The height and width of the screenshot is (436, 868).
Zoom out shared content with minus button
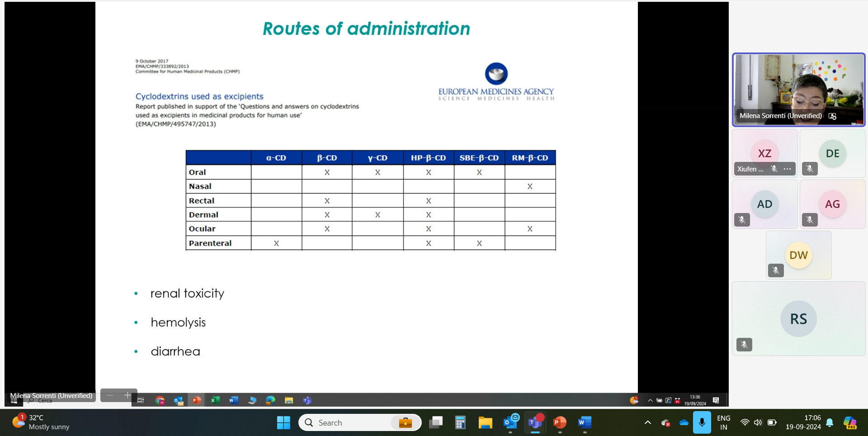point(110,395)
